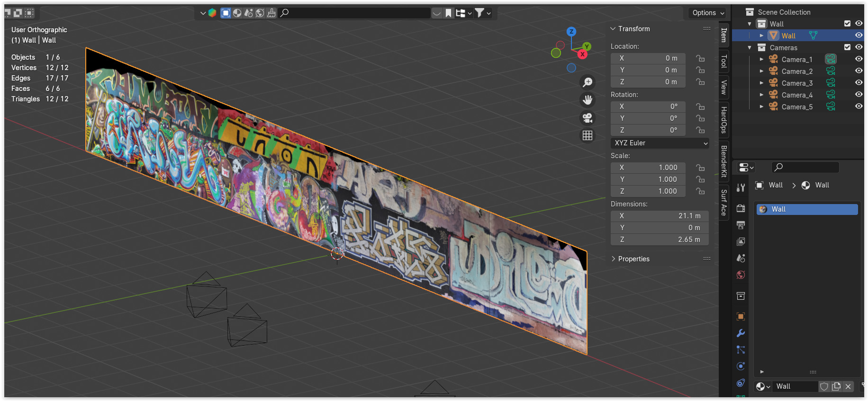Image resolution: width=868 pixels, height=401 pixels.
Task: Select the Wall material slot
Action: point(807,209)
